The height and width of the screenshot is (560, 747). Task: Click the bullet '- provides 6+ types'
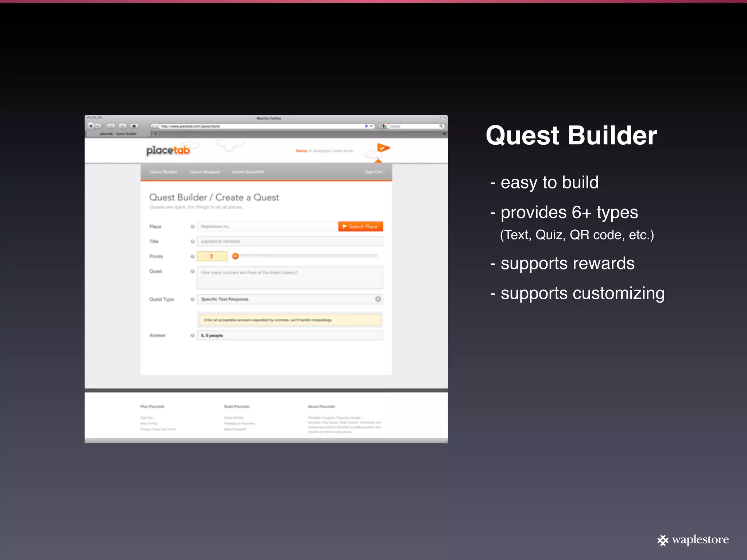(x=564, y=212)
